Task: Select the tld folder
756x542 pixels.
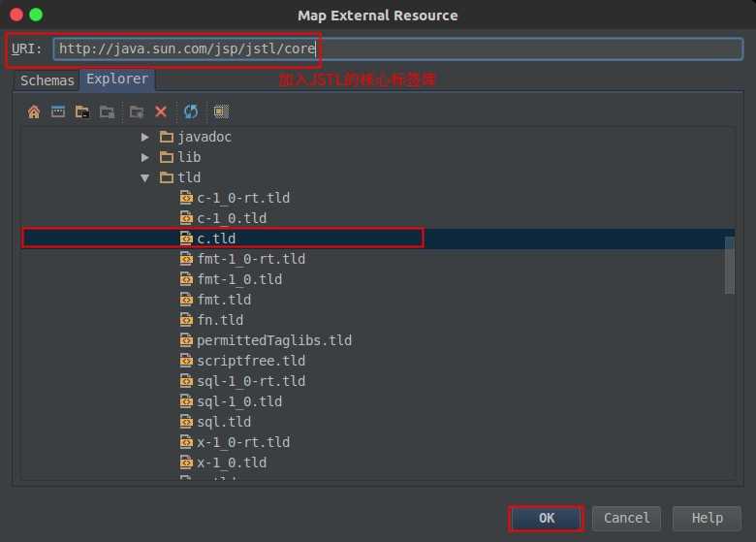Action: [x=189, y=178]
